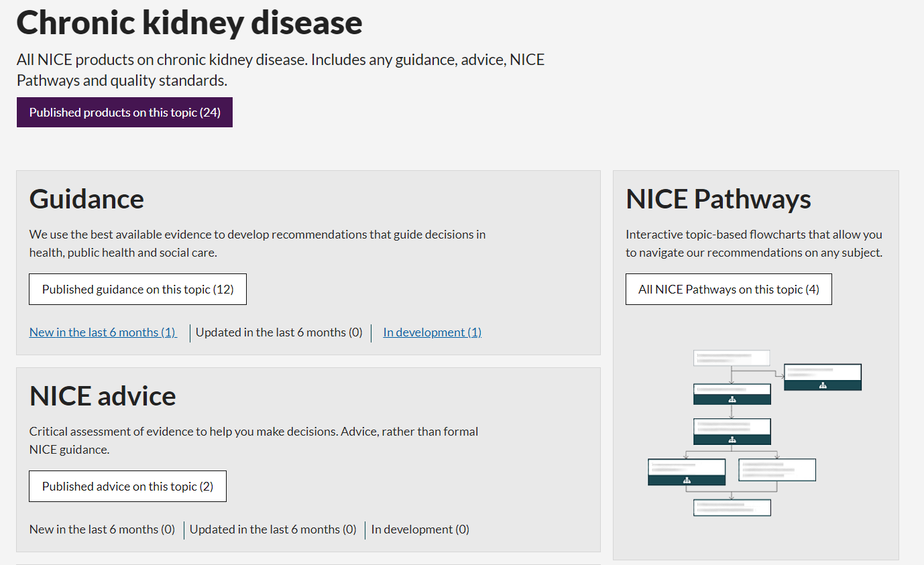This screenshot has height=565, width=924.
Task: Click Guidance updated in the last 6 months (0)
Action: (279, 332)
